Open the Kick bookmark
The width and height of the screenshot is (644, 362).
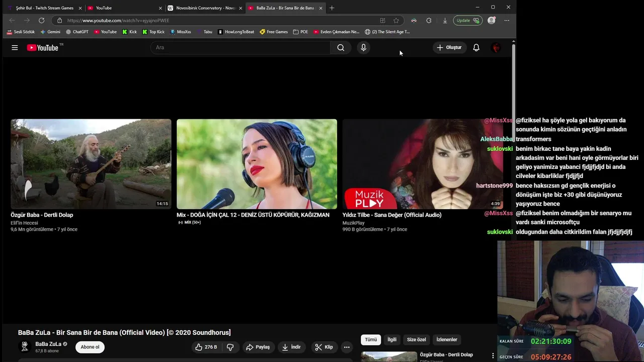[129, 32]
